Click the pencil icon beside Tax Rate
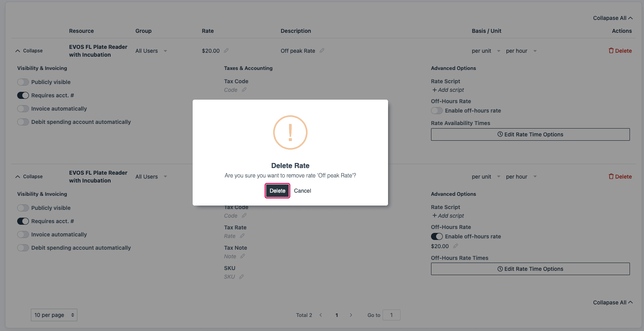 (x=242, y=236)
